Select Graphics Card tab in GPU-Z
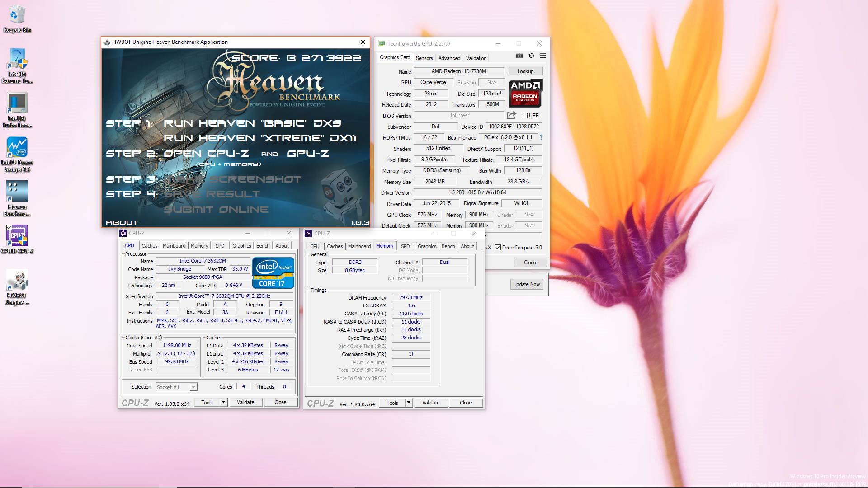 (x=395, y=57)
